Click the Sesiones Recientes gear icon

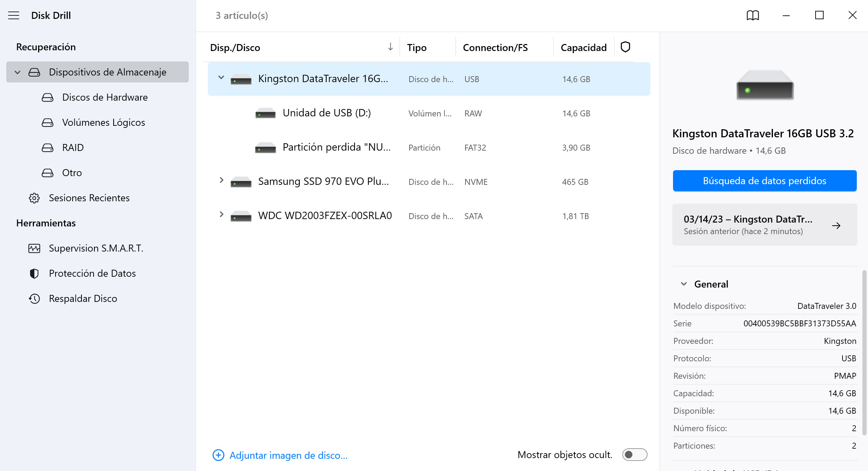(34, 198)
